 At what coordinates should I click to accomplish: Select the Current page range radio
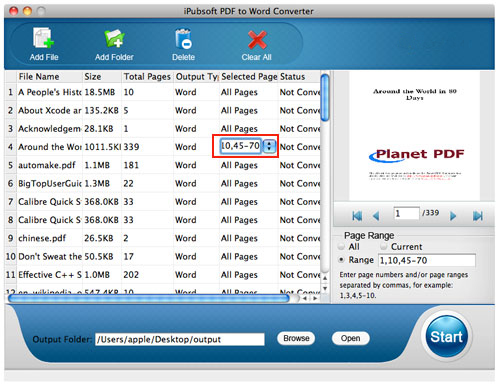[x=384, y=246]
